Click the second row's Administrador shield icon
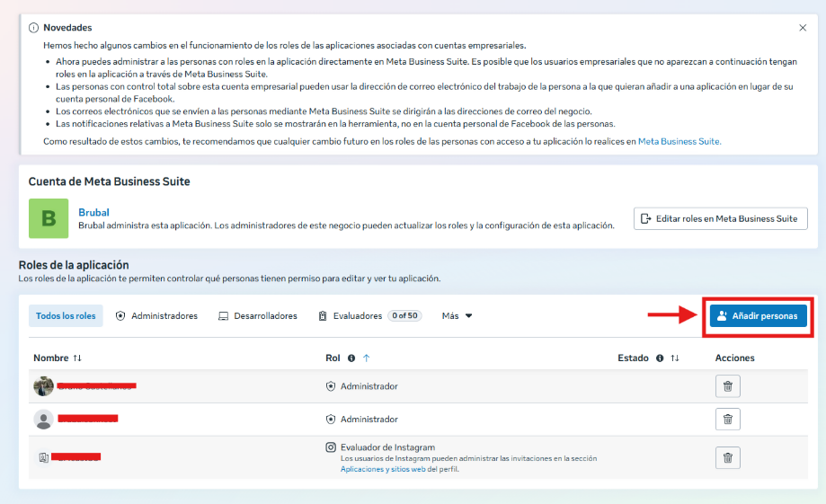This screenshot has width=826, height=504. (x=330, y=420)
